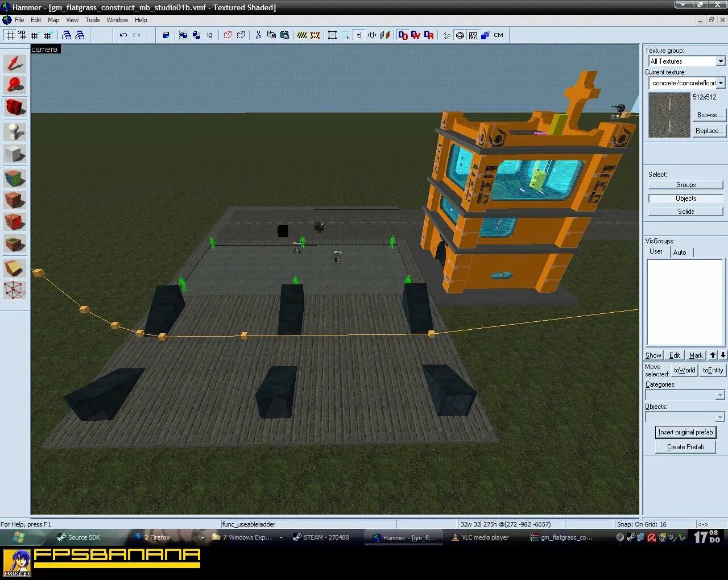Activate the red Camera tool

click(x=15, y=107)
